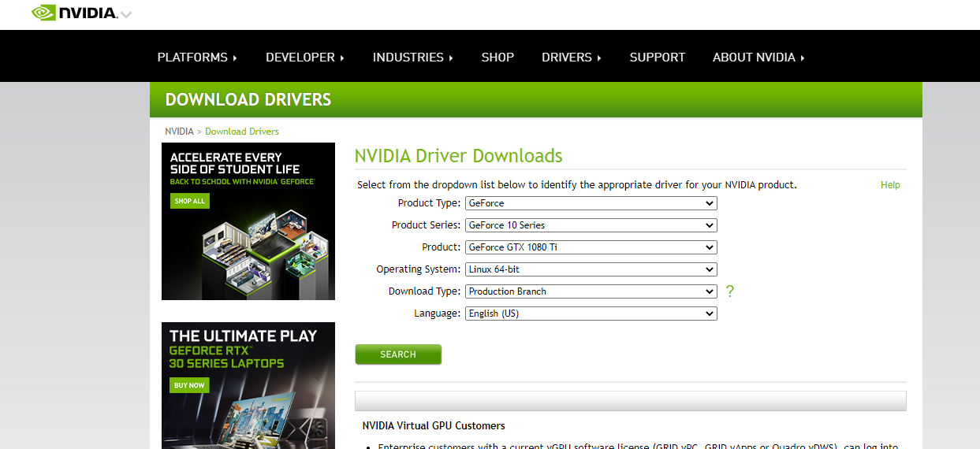Image resolution: width=980 pixels, height=449 pixels.
Task: Click the Download Drivers breadcrumb
Action: (x=242, y=132)
